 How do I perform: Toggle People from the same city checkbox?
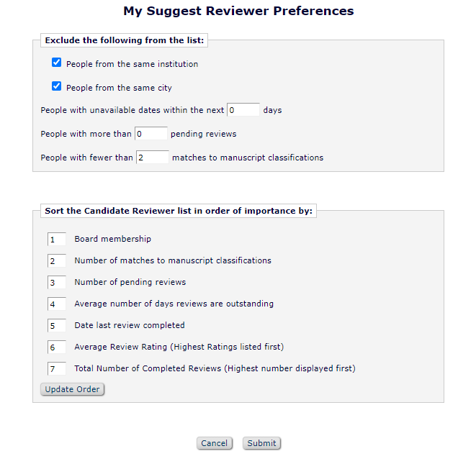point(57,87)
